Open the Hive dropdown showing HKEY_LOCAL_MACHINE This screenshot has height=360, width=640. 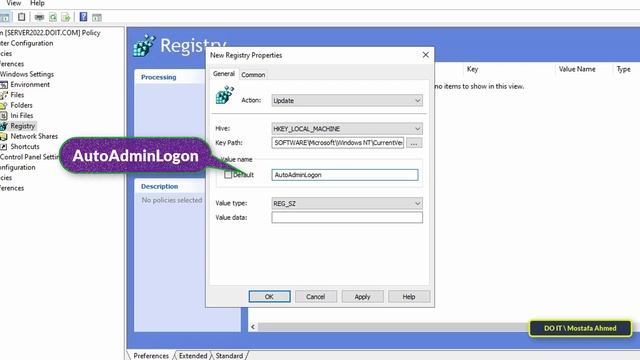pos(347,129)
